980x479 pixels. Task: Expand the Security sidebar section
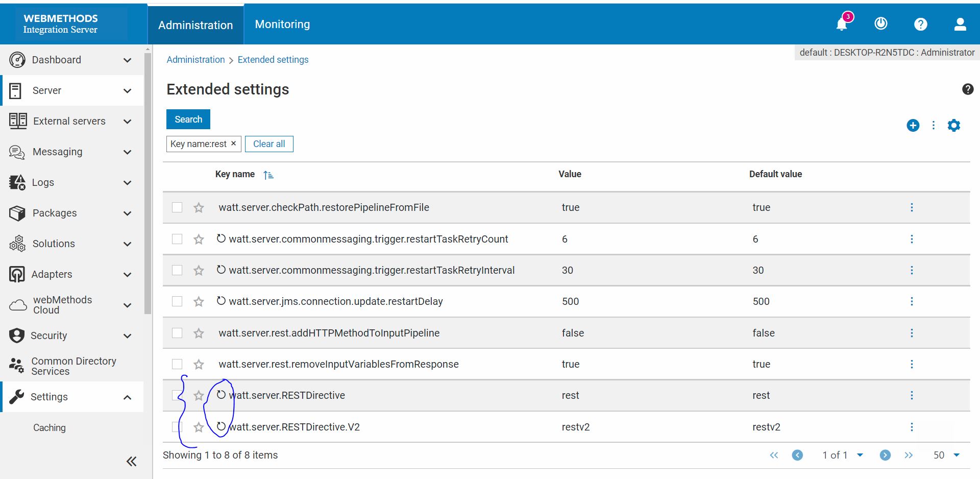(x=127, y=336)
